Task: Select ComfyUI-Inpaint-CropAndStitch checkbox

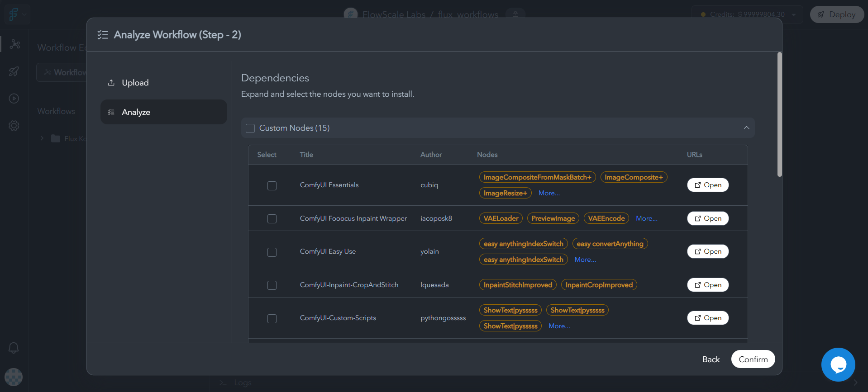Action: pos(272,285)
